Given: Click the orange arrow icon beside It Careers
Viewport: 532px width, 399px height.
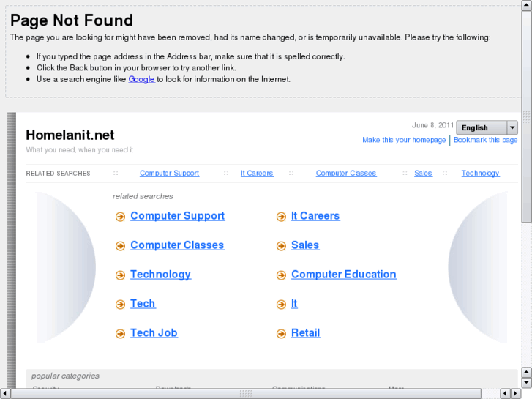Looking at the screenshot, I should tap(281, 217).
